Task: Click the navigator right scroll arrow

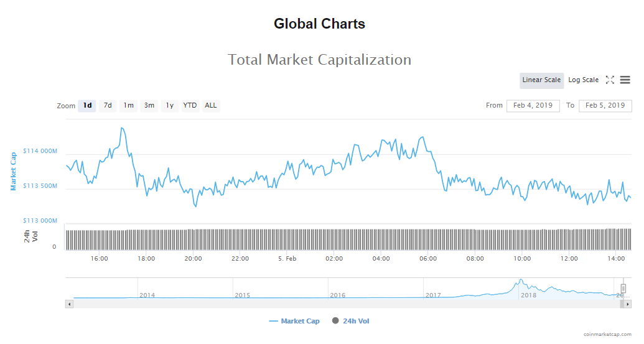Action: (x=628, y=304)
